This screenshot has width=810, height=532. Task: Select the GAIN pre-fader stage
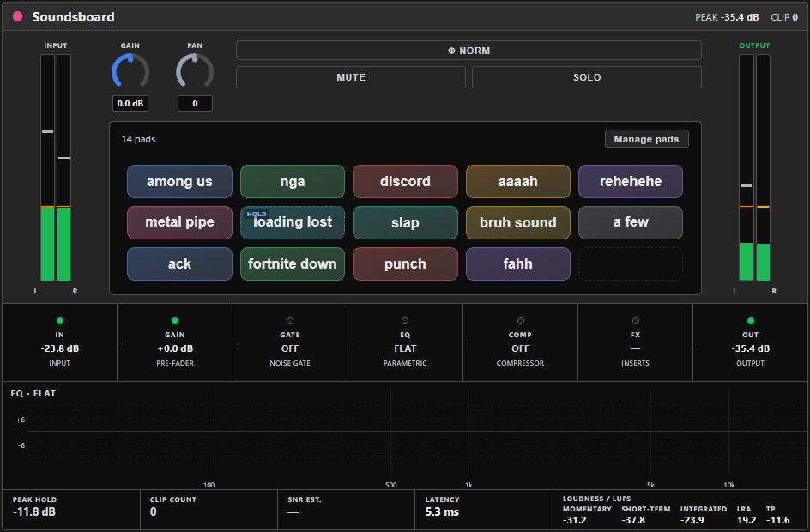coord(175,342)
